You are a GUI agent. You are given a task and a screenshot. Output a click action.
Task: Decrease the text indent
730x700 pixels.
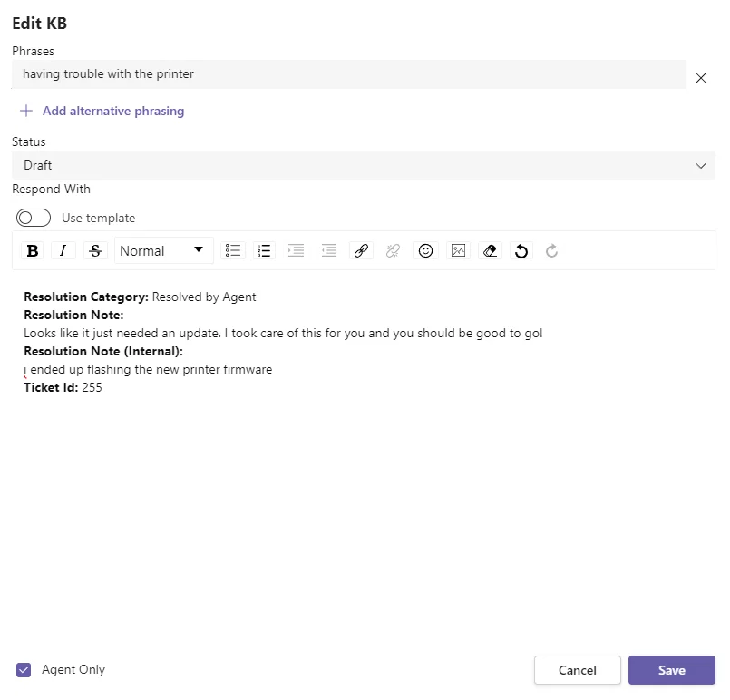pos(328,251)
